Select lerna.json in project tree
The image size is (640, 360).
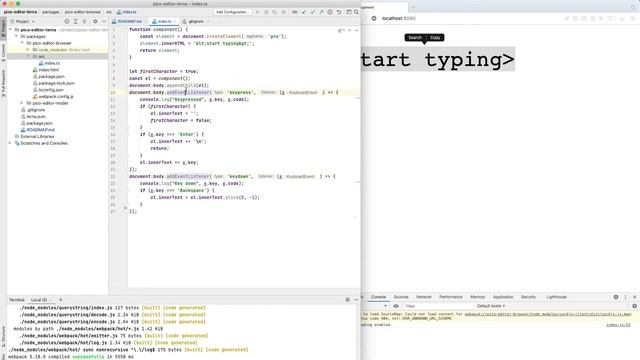tap(36, 117)
